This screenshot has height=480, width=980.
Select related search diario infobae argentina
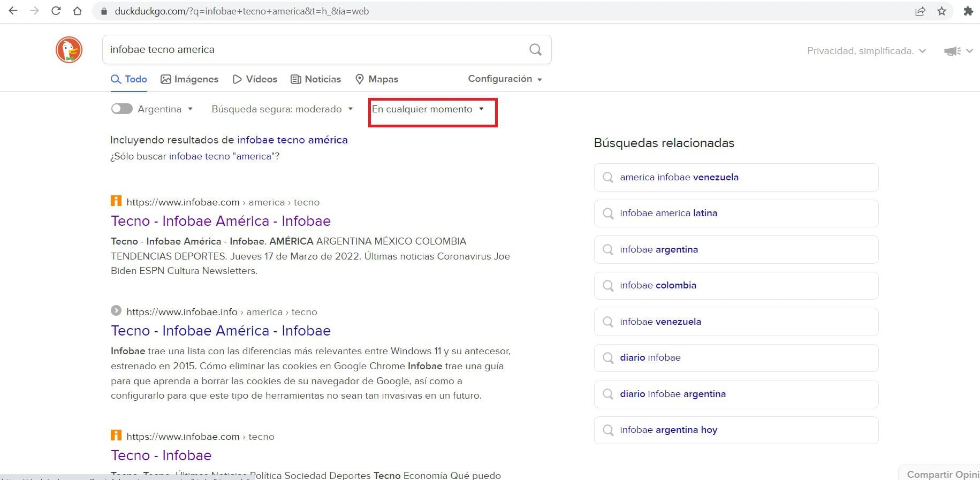point(736,394)
